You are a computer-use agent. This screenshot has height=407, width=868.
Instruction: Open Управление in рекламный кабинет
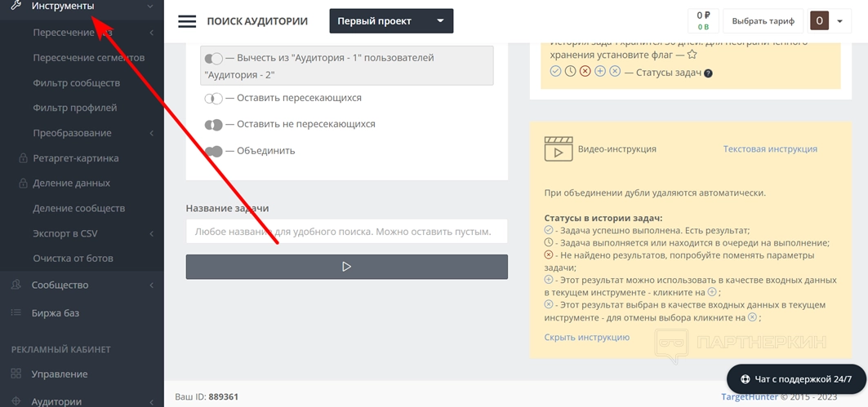click(x=60, y=374)
